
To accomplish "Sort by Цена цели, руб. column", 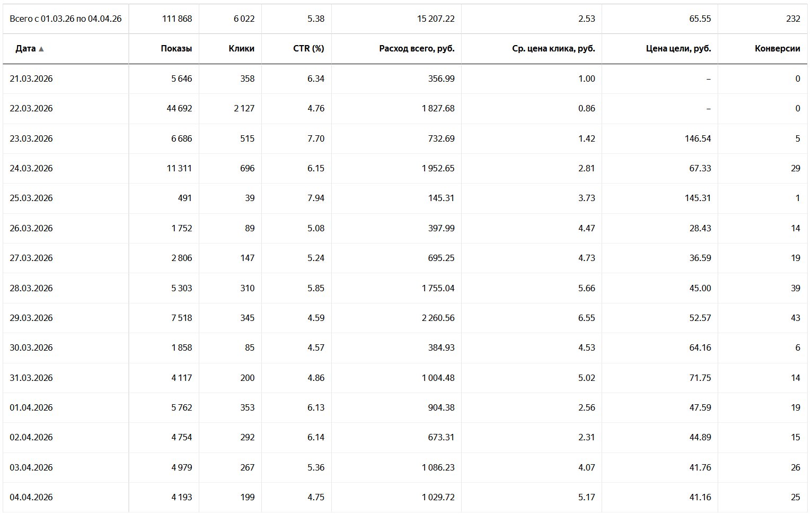I will click(x=678, y=49).
